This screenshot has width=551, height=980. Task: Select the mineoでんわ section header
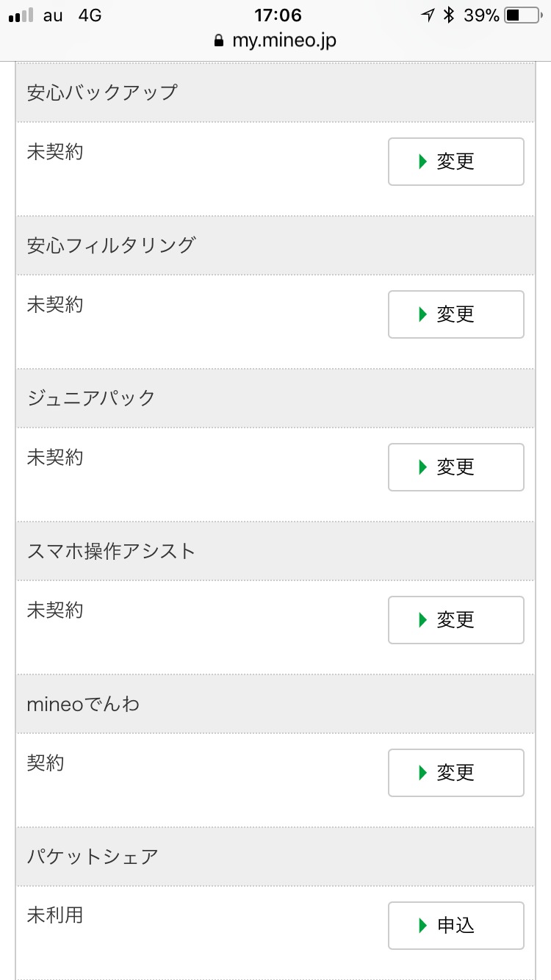click(x=275, y=704)
